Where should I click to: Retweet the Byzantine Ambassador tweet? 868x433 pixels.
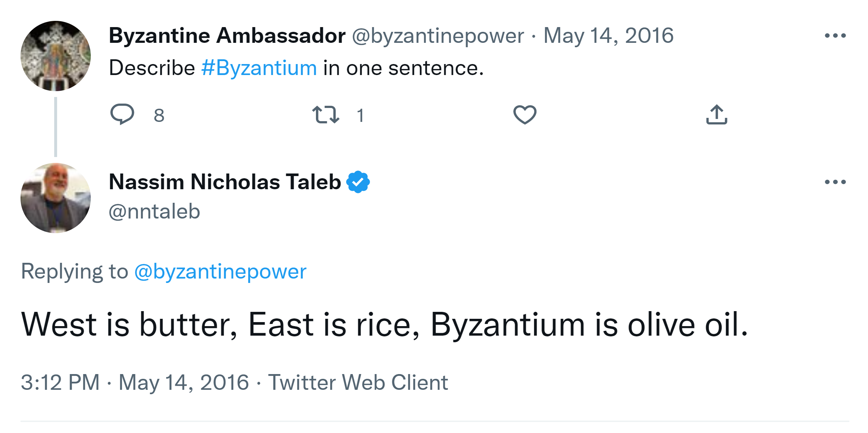click(325, 115)
